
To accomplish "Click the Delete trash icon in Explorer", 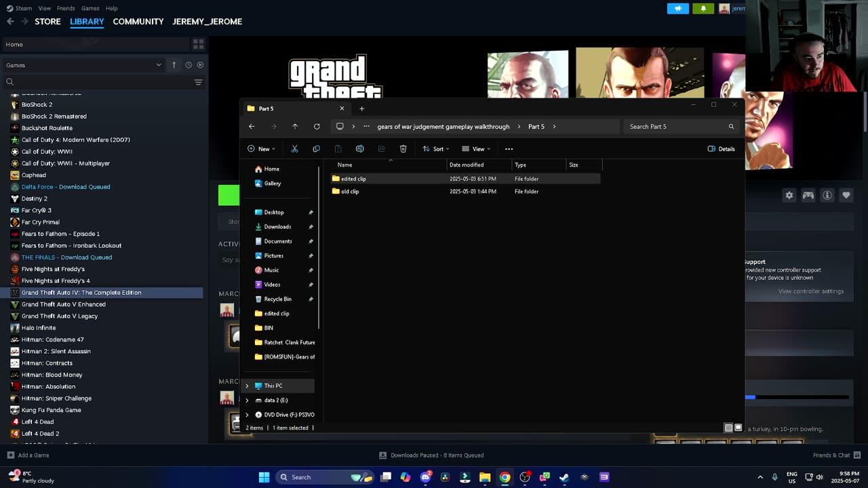I will (x=403, y=148).
